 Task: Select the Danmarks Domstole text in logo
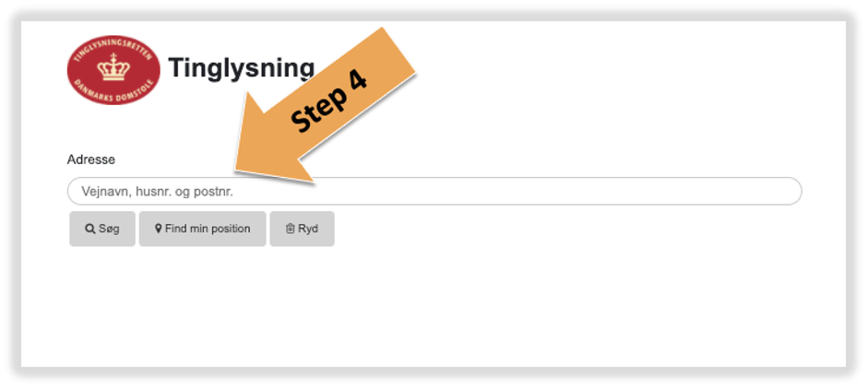click(x=113, y=92)
